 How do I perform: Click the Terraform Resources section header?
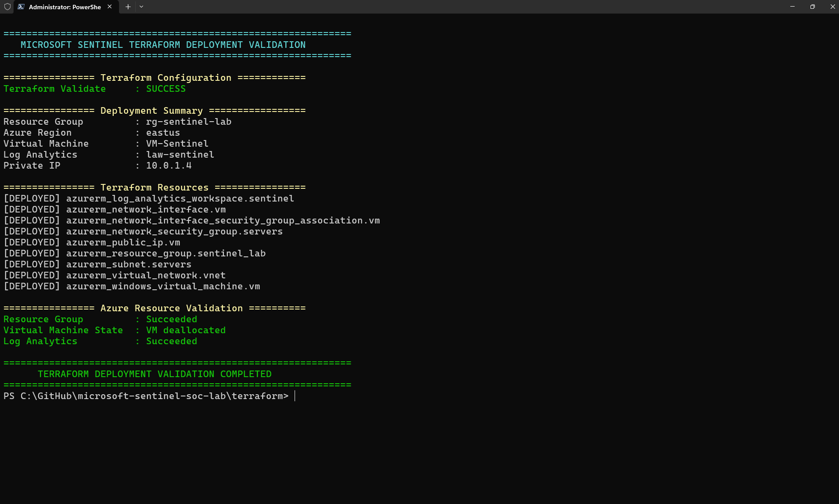pos(154,187)
